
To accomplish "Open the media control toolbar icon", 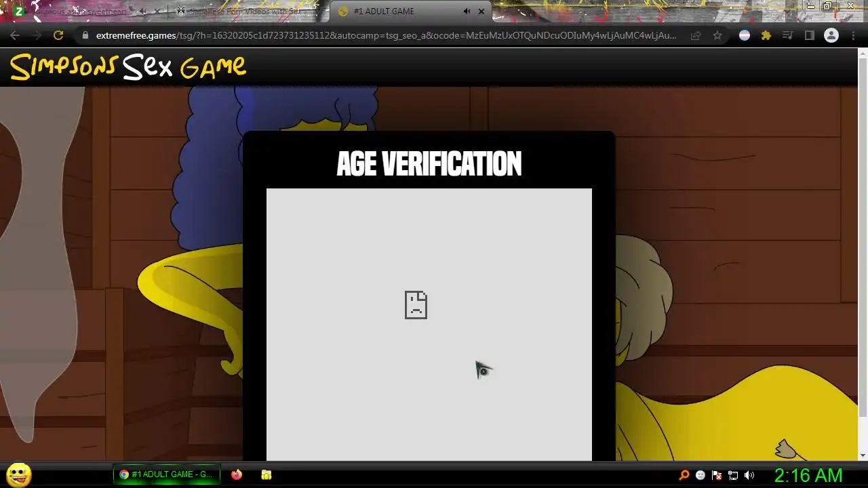I will coord(788,36).
